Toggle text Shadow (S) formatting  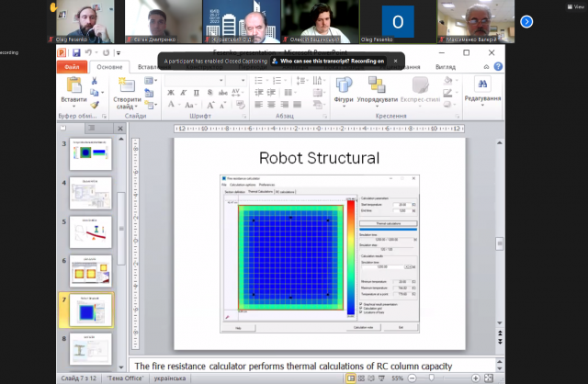coord(209,92)
